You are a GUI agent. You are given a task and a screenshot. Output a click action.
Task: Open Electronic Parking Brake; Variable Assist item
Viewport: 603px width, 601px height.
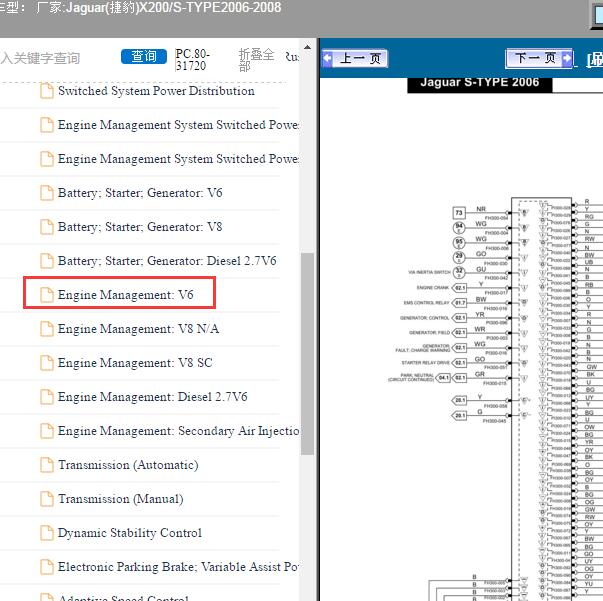pos(178,567)
